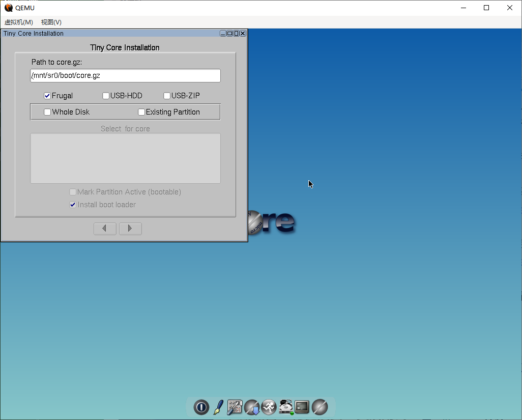
Task: Open the last Tiny Core installer dock icon
Action: pyautogui.click(x=320, y=407)
